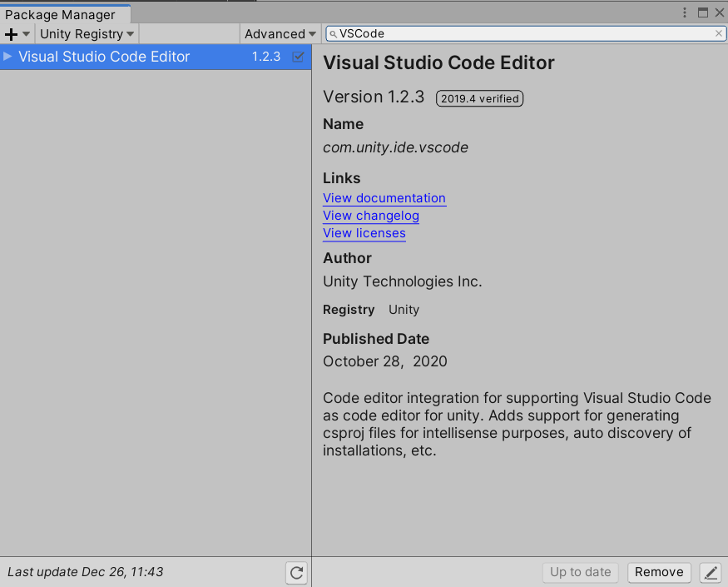This screenshot has height=587, width=728.
Task: Click the 2019.4 verified badge
Action: [479, 98]
